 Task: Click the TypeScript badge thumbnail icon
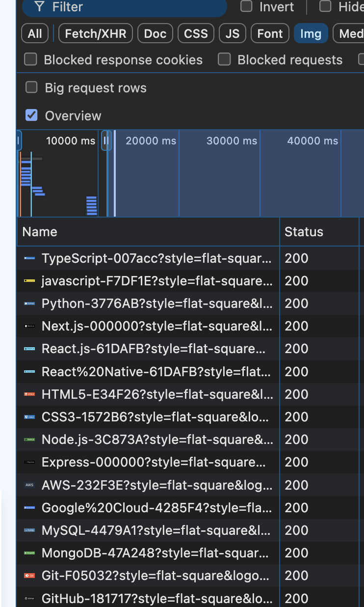29,258
